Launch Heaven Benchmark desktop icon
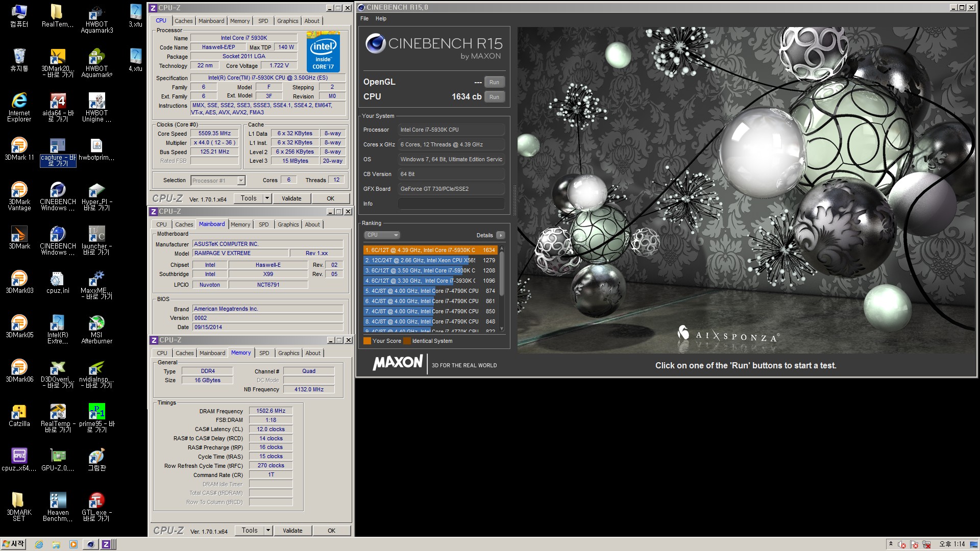The image size is (980, 551). coord(58,507)
